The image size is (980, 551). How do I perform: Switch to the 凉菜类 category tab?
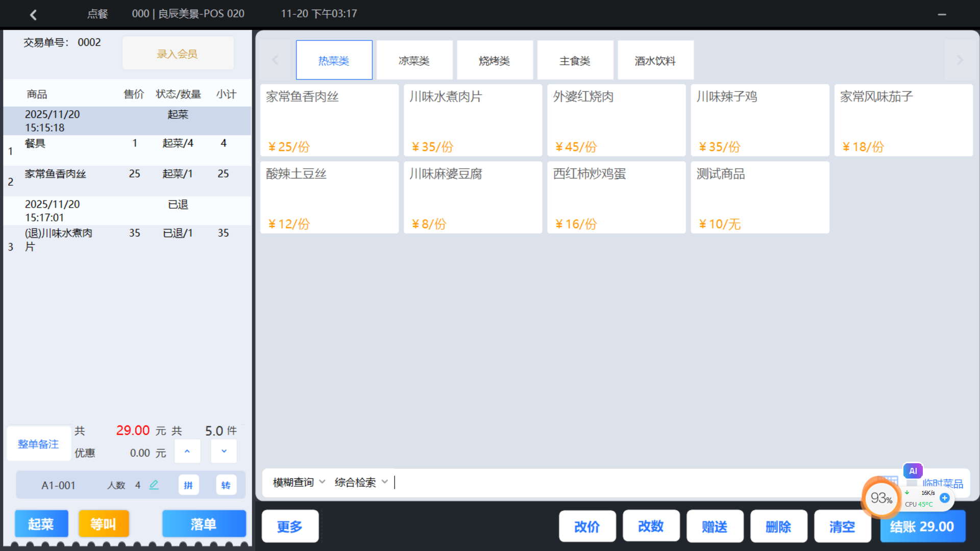click(414, 60)
